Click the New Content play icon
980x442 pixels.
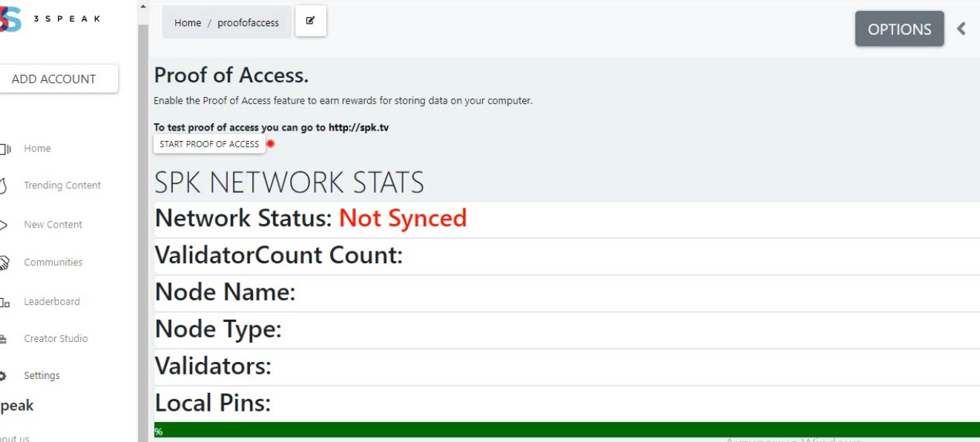[4, 225]
